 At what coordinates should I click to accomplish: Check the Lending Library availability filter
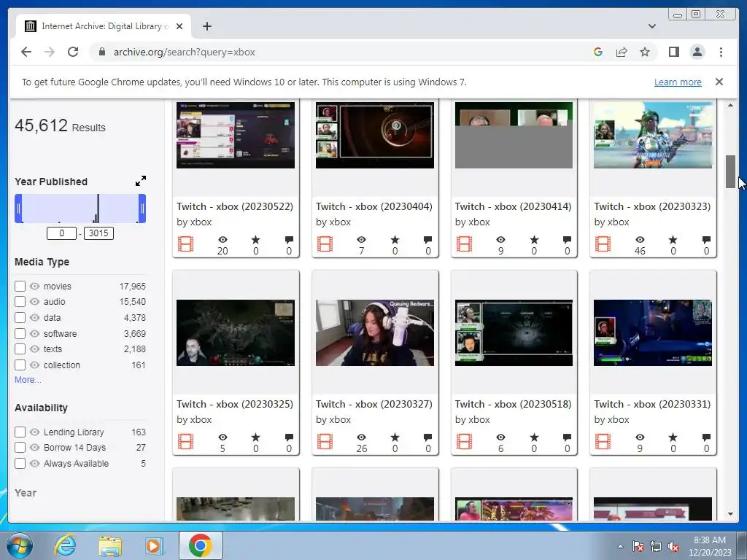point(20,432)
